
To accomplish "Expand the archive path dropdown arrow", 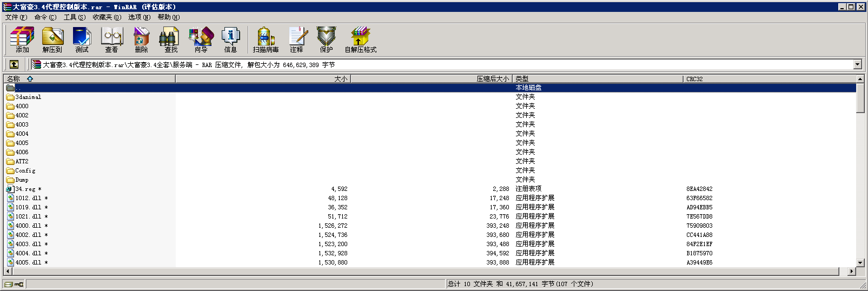I will tap(857, 64).
